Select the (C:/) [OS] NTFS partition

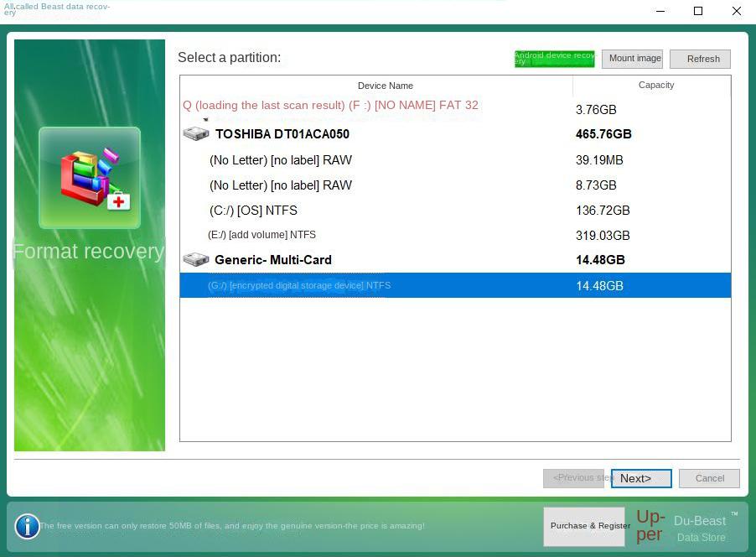pos(253,211)
